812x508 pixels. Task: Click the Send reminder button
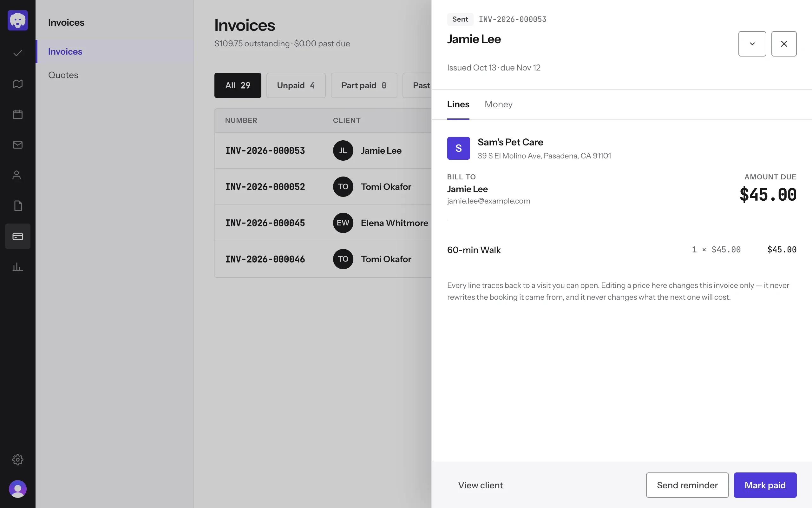[x=687, y=485]
